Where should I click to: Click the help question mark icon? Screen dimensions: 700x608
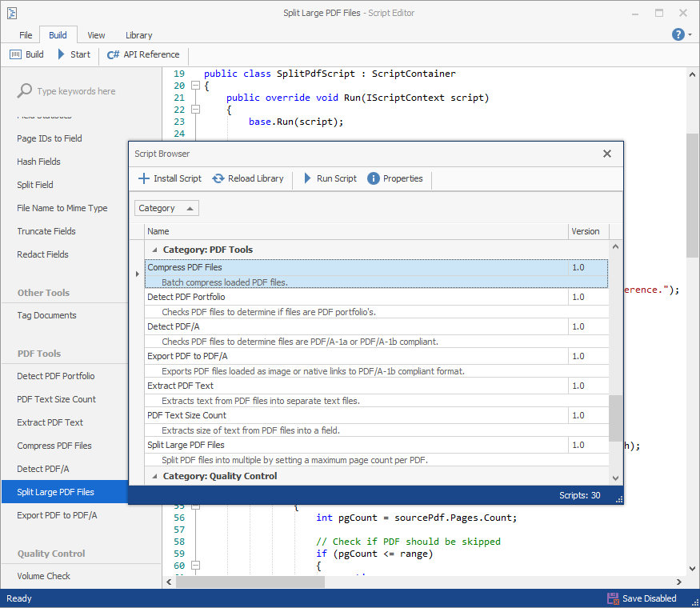(678, 34)
